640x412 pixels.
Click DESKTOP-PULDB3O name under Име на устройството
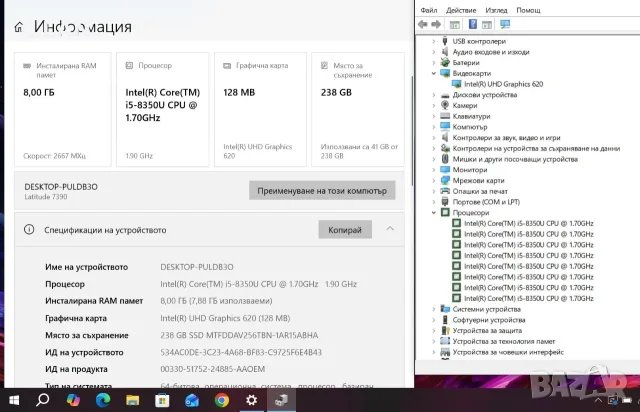click(x=197, y=267)
